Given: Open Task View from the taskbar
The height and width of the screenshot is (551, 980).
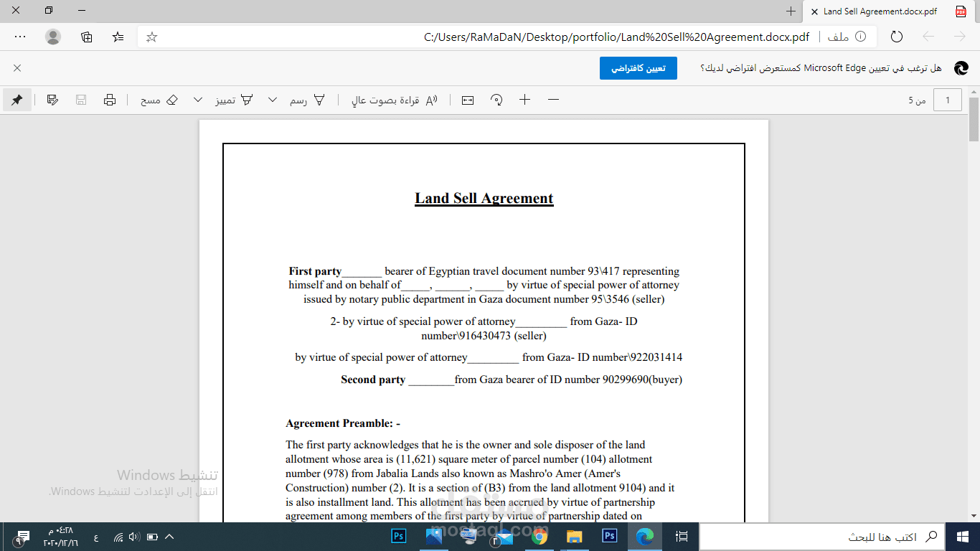Looking at the screenshot, I should tap(682, 537).
